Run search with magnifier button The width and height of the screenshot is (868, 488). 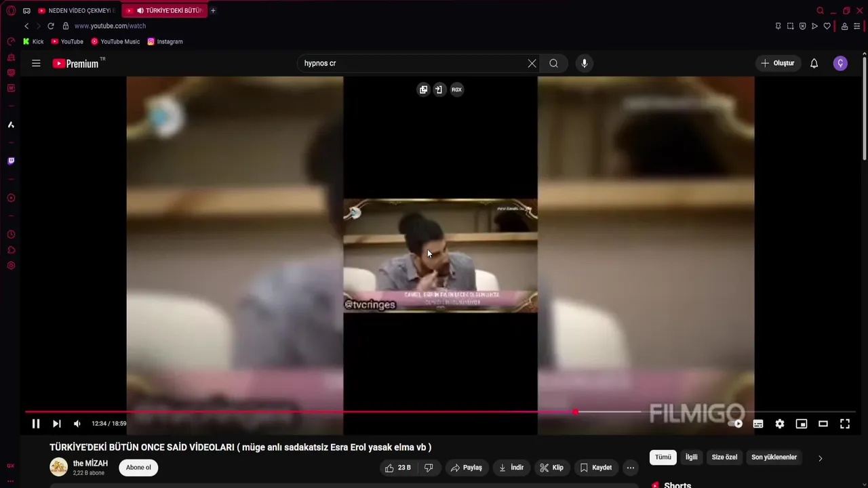554,63
